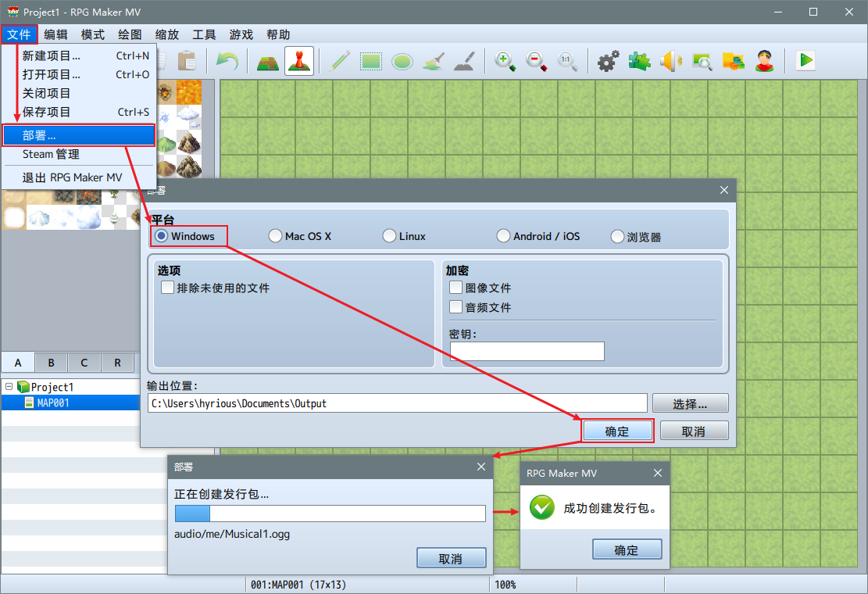Select the event mode icon
Viewport: 868px width, 594px height.
299,61
